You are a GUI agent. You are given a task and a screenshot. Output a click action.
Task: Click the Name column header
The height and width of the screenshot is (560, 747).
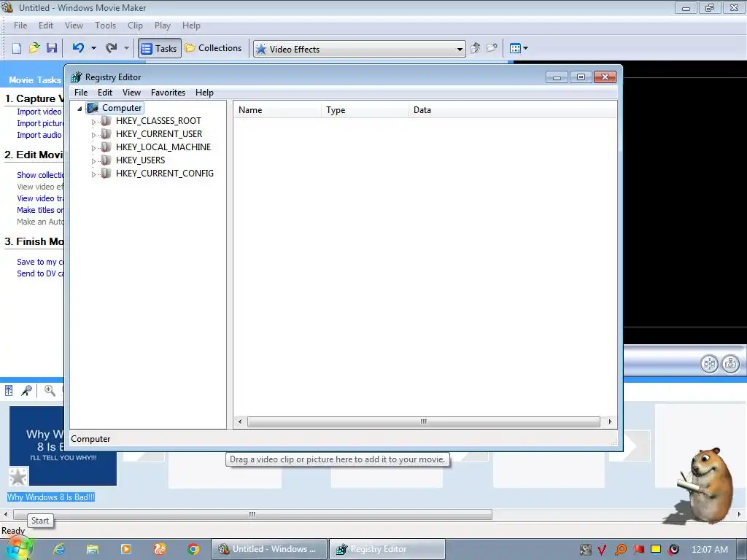point(277,110)
